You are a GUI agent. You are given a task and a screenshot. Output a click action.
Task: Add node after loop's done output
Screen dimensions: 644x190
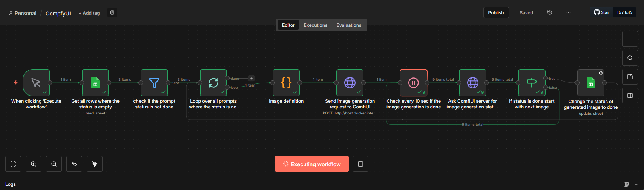[x=251, y=78]
